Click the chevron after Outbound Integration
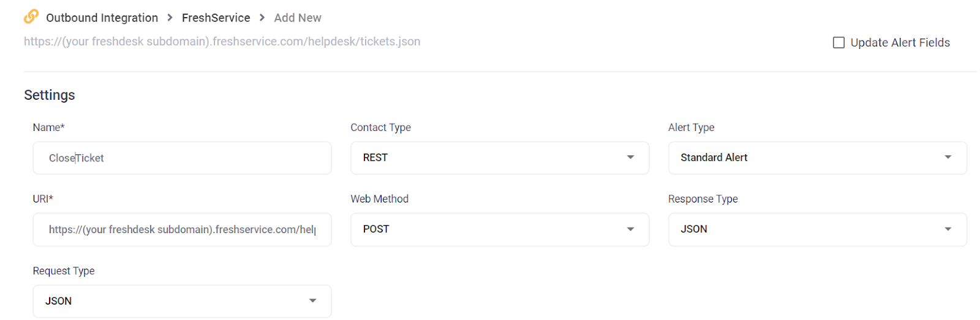Viewport: 980px width, 320px height. [170, 18]
